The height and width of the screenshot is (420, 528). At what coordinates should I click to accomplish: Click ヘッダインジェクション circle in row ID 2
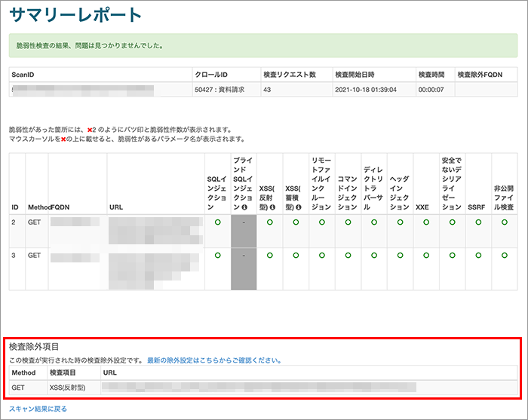pos(400,222)
